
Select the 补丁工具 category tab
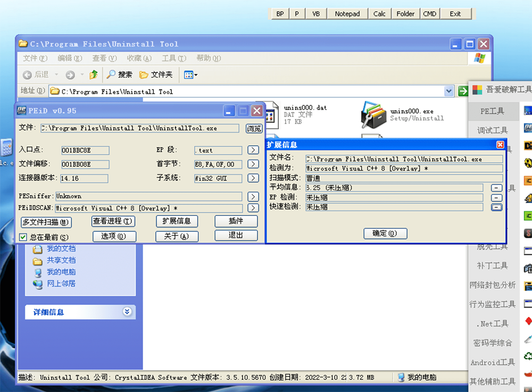pyautogui.click(x=494, y=265)
